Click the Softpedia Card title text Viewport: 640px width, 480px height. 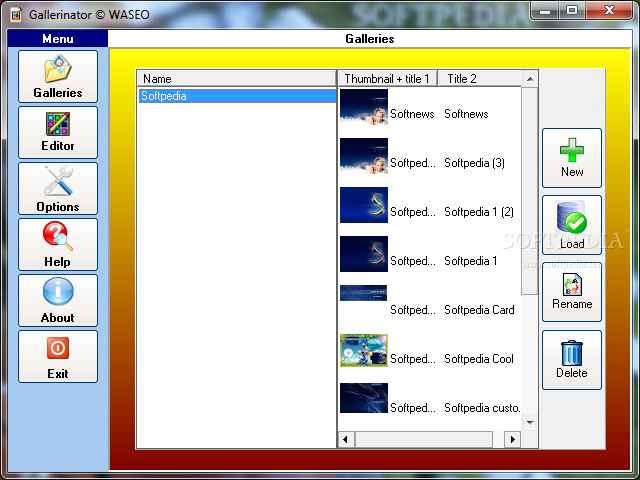pyautogui.click(x=479, y=310)
